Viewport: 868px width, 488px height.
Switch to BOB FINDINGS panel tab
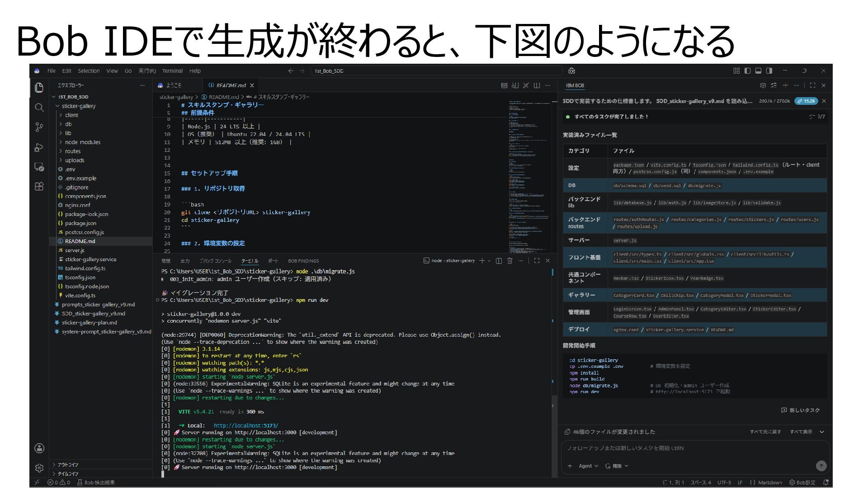click(303, 261)
